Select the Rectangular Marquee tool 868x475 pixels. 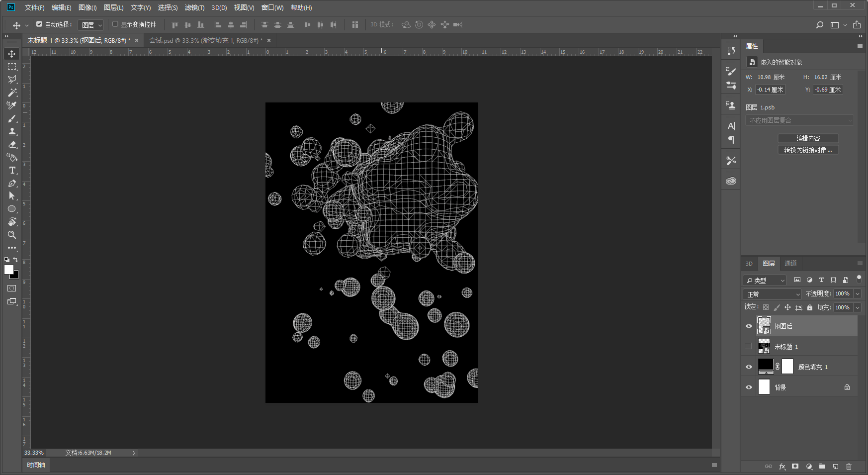[x=12, y=67]
